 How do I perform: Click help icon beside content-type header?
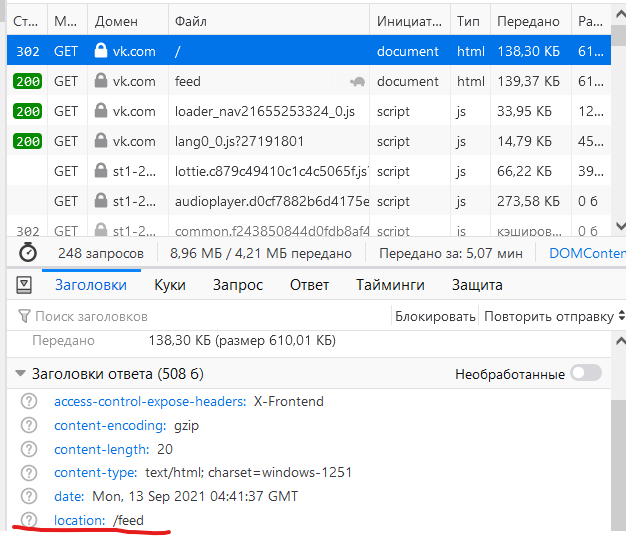point(30,472)
